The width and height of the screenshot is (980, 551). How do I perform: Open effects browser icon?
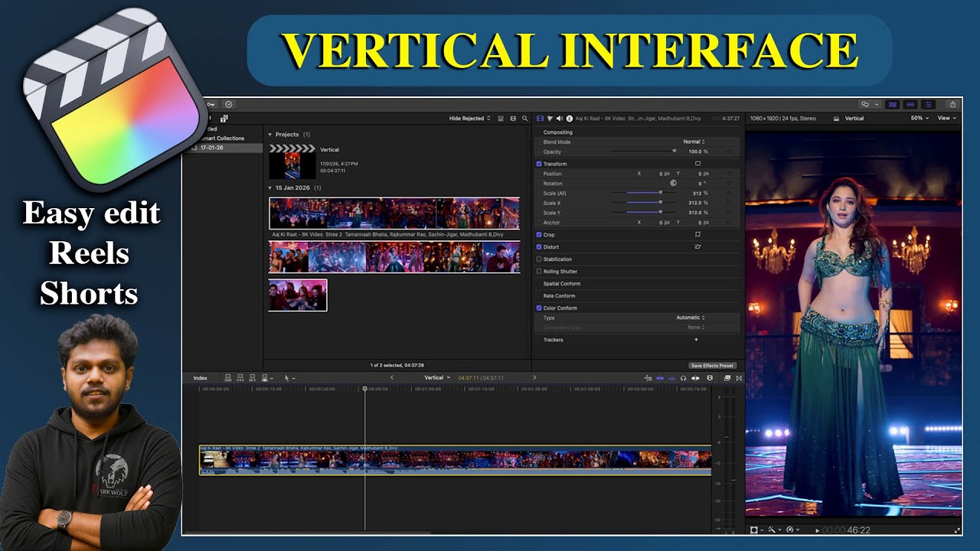click(x=727, y=378)
